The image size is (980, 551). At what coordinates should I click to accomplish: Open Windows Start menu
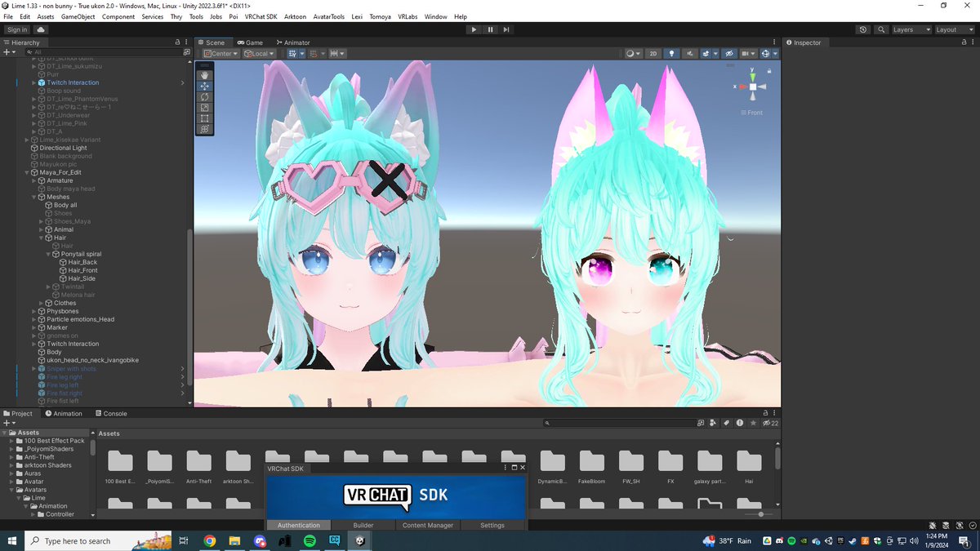tap(12, 540)
